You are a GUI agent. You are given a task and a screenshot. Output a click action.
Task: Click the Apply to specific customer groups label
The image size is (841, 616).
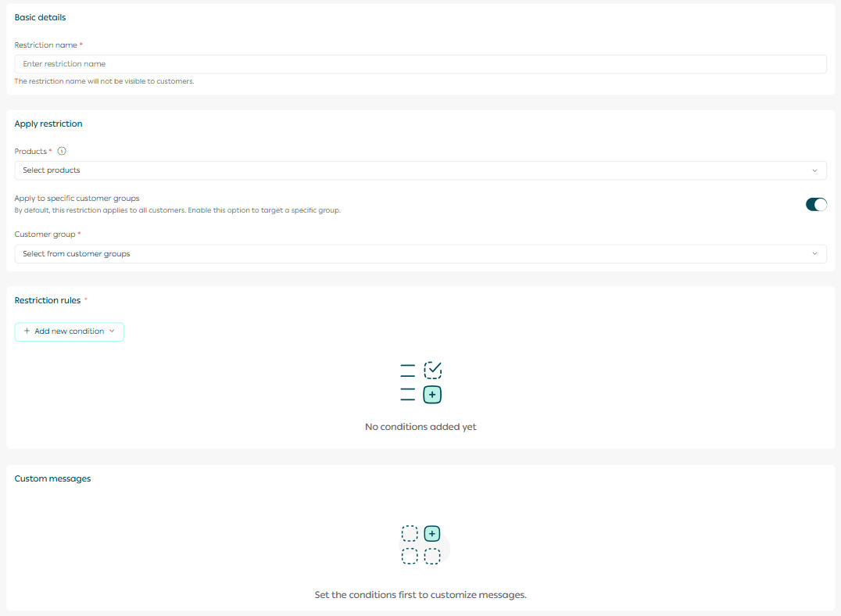pos(77,199)
